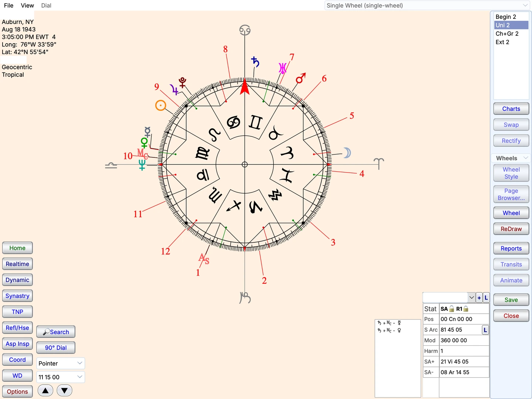The height and width of the screenshot is (399, 532).
Task: Open the View menu
Action: [27, 6]
